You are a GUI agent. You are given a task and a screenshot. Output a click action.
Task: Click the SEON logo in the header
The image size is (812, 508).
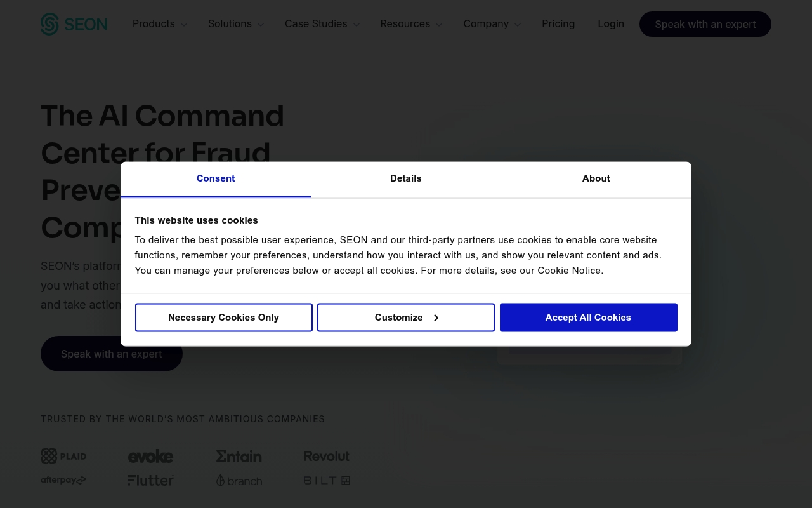(x=74, y=24)
